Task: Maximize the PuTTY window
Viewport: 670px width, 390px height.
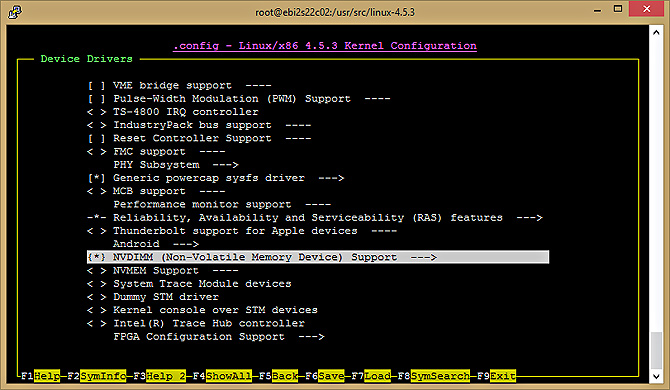Action: tap(618, 9)
